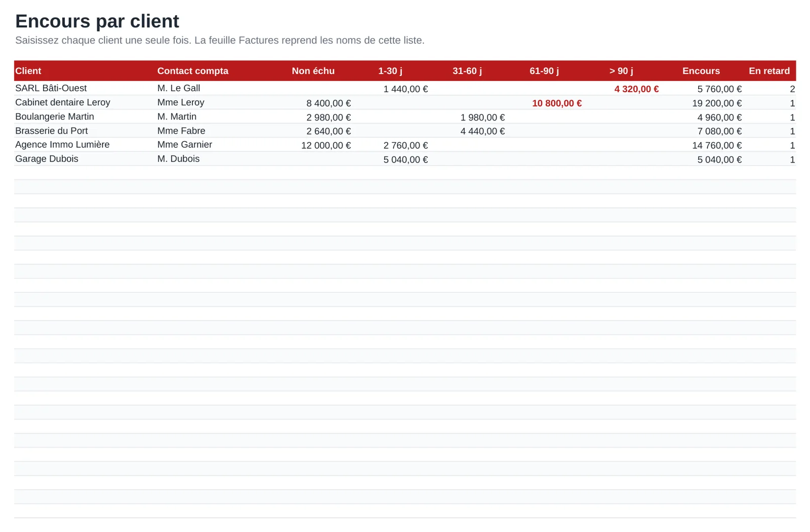Click the client cell 'Cabinet dentaire Leroy'
810x532 pixels.
pyautogui.click(x=63, y=102)
